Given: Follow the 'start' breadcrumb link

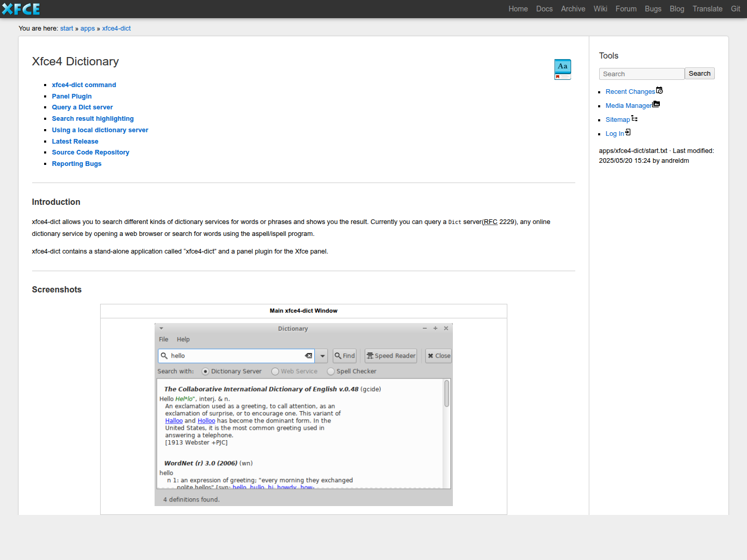Looking at the screenshot, I should (66, 29).
